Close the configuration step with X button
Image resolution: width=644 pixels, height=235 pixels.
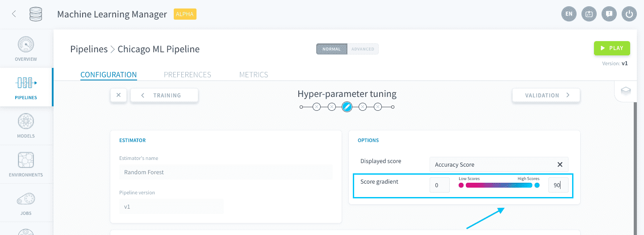click(118, 95)
